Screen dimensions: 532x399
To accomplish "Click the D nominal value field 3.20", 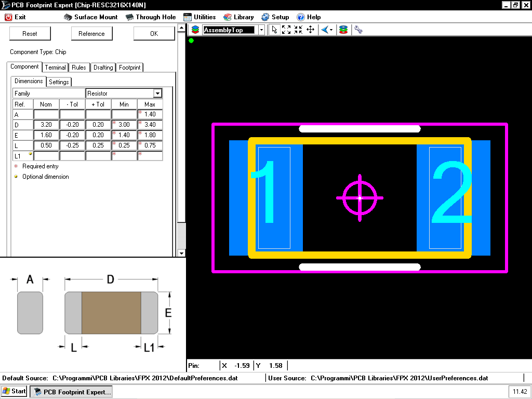I will pyautogui.click(x=46, y=125).
